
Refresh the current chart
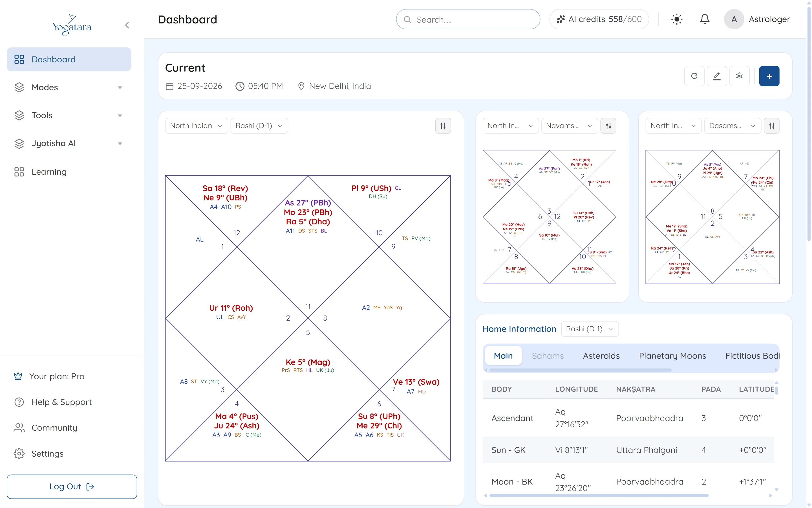coord(694,76)
